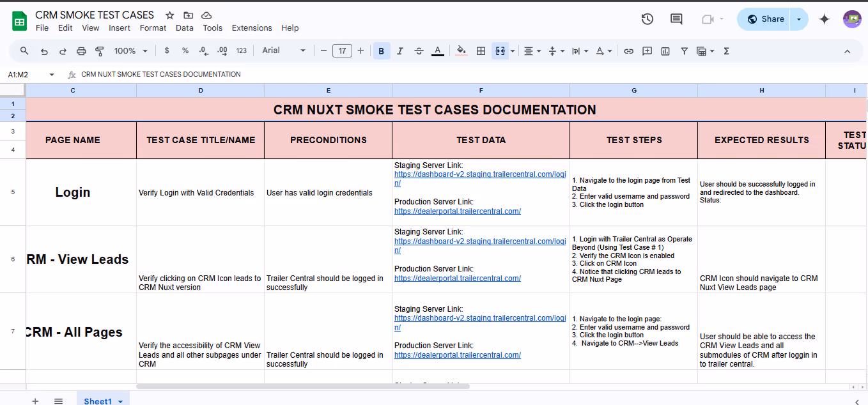The image size is (868, 405).
Task: Click the Gemini sparkle icon
Action: tap(825, 19)
